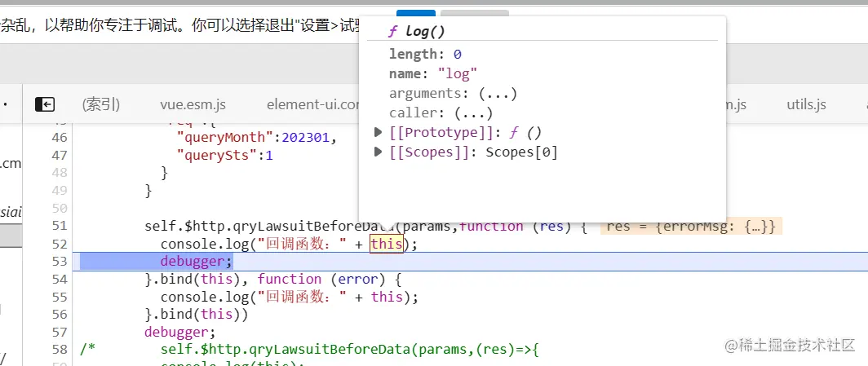This screenshot has width=868, height=366.
Task: Click the "querySts" key on line 47
Action: pos(218,156)
